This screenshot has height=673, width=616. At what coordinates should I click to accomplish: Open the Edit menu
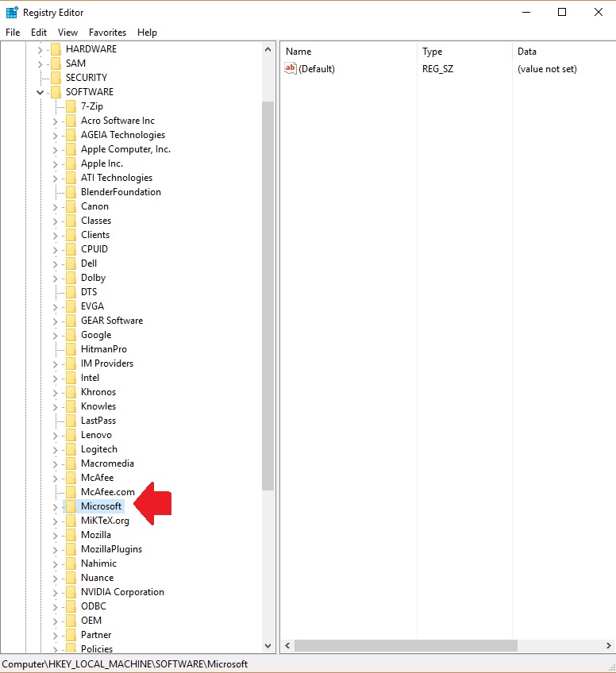[39, 33]
